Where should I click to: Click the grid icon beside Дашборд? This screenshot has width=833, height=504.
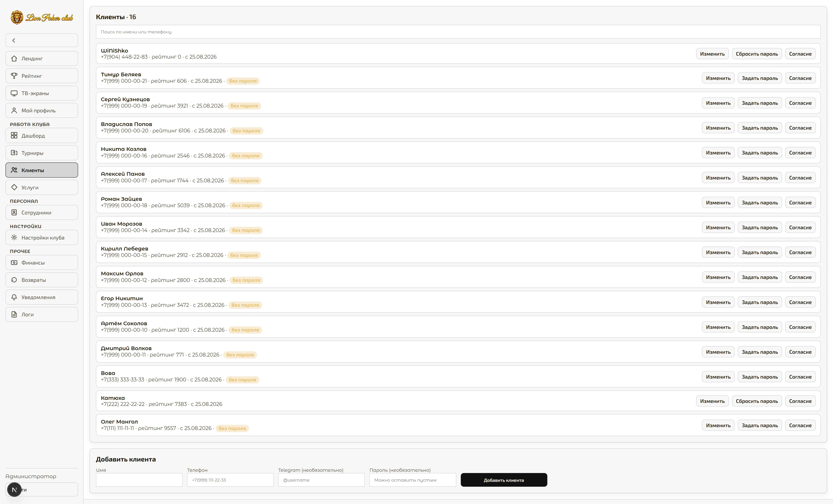pyautogui.click(x=14, y=135)
